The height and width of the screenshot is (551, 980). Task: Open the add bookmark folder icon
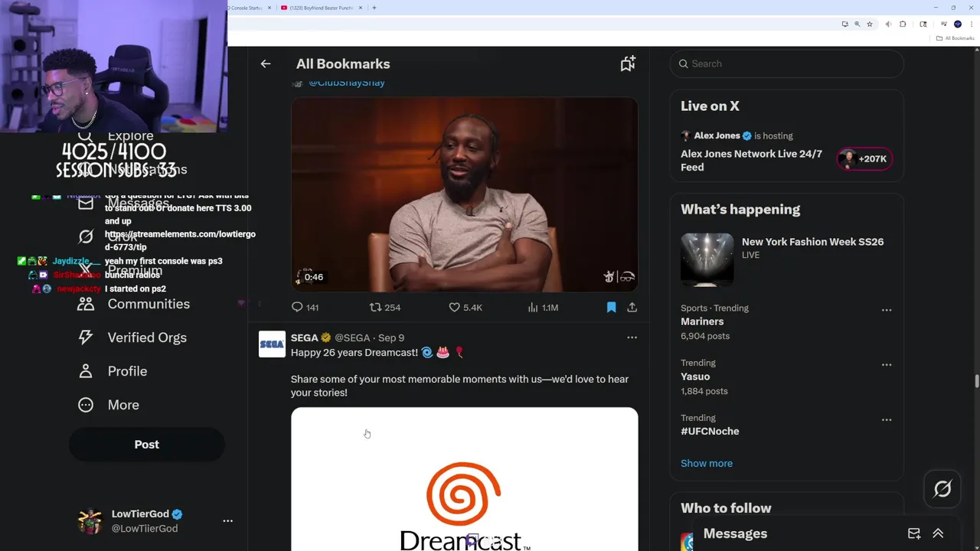click(x=628, y=64)
